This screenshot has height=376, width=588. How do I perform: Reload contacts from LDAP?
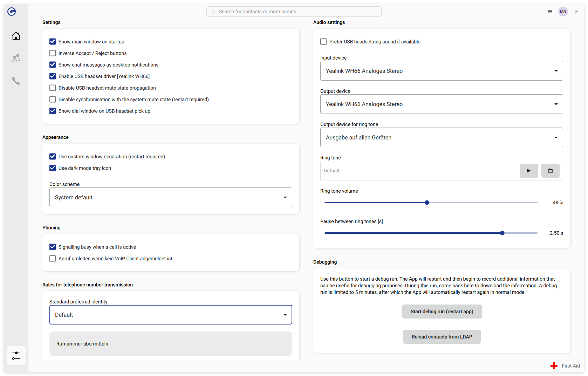pos(442,336)
